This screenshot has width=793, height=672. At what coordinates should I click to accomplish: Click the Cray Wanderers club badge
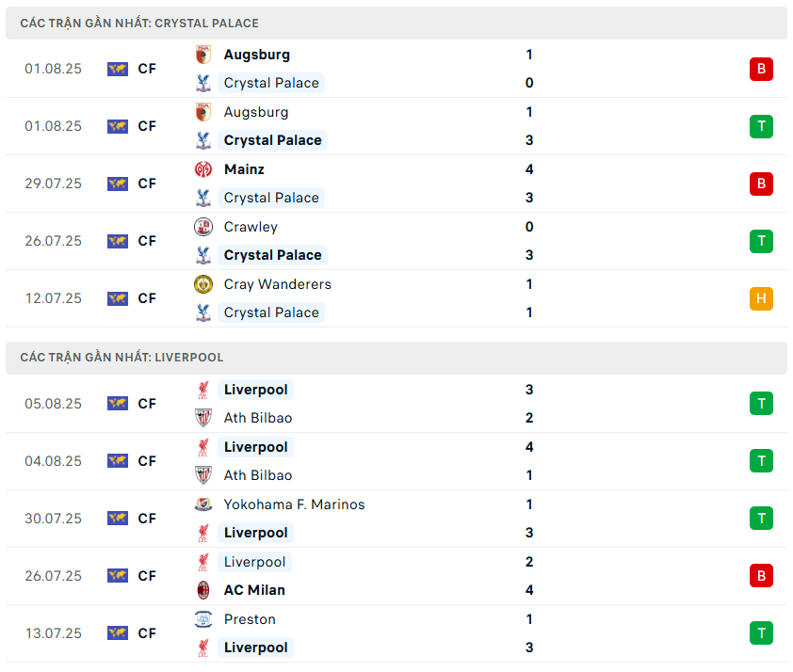(203, 284)
